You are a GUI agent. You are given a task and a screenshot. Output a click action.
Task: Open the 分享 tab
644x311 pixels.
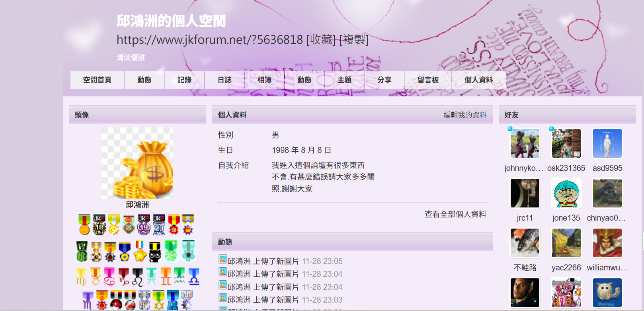pyautogui.click(x=384, y=80)
